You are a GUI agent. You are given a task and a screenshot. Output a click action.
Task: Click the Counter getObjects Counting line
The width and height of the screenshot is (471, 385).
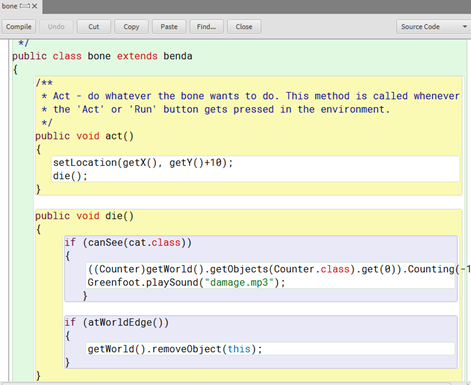[x=279, y=269]
